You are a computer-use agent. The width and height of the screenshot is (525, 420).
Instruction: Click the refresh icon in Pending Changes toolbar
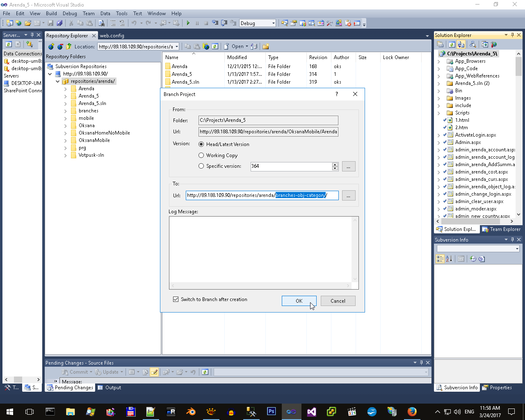pyautogui.click(x=205, y=372)
